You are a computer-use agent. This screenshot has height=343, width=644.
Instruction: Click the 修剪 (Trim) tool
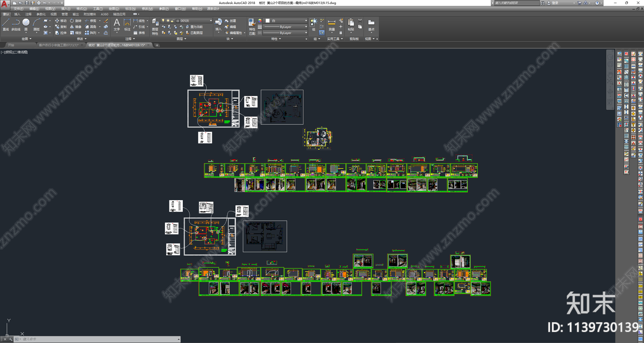tap(91, 21)
